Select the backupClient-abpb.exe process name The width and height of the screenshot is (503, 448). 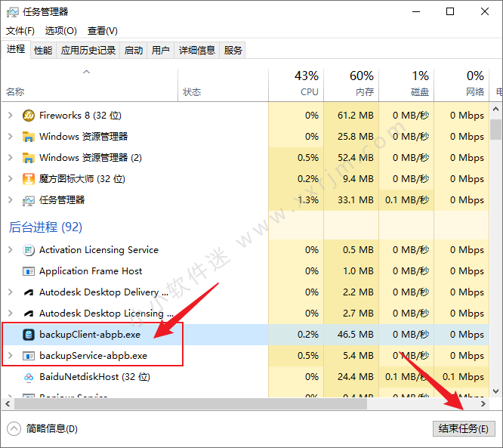pyautogui.click(x=90, y=335)
